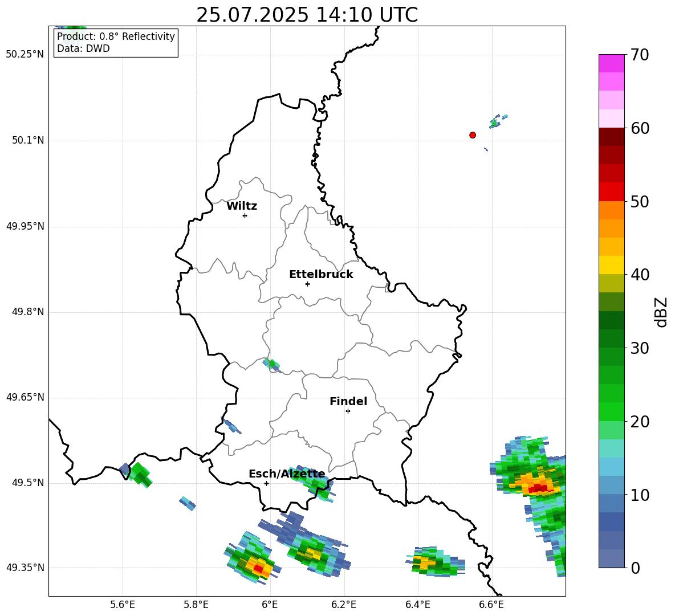Click the title "25.07.2025 14:10 UTC"

click(x=307, y=15)
